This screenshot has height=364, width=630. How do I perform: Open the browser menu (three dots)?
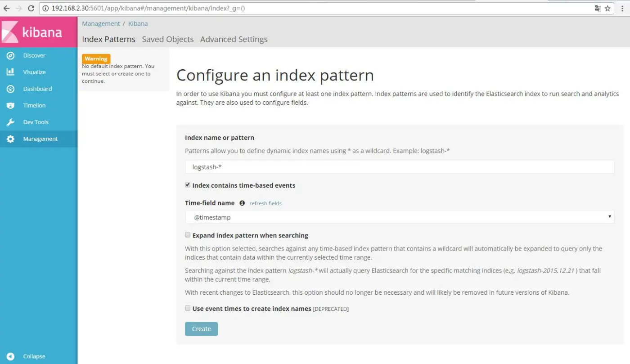point(622,8)
